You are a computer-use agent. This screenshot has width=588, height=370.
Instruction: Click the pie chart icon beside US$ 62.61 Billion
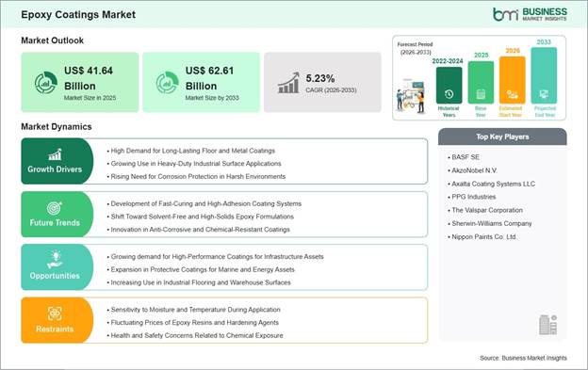(x=167, y=83)
